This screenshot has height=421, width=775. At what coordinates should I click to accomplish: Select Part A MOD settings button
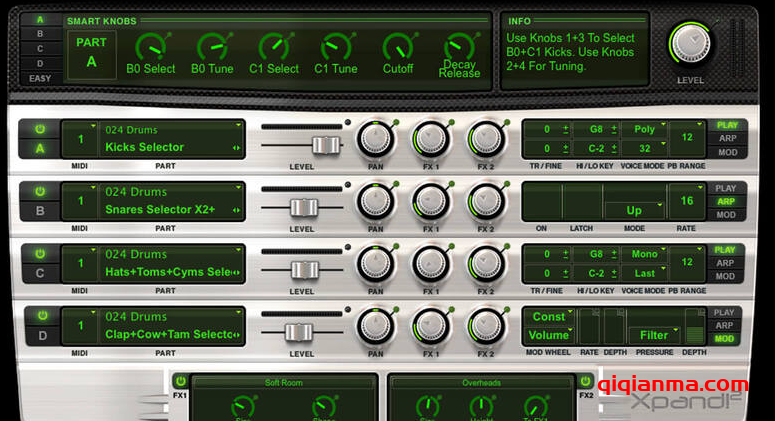click(x=727, y=152)
